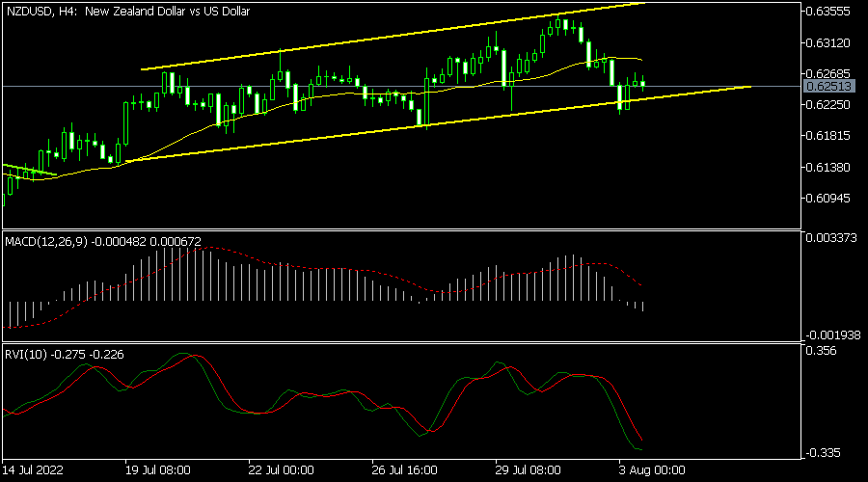Select the current price label 0.62513
The width and height of the screenshot is (868, 482).
828,87
